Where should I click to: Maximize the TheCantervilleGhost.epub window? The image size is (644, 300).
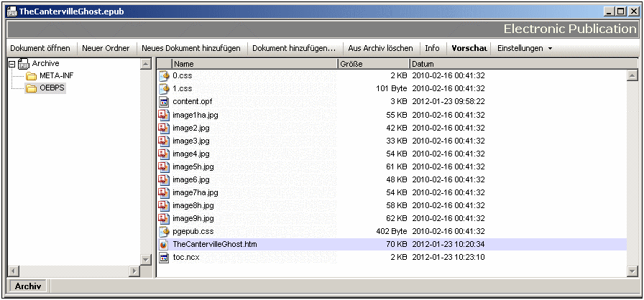tap(620, 12)
